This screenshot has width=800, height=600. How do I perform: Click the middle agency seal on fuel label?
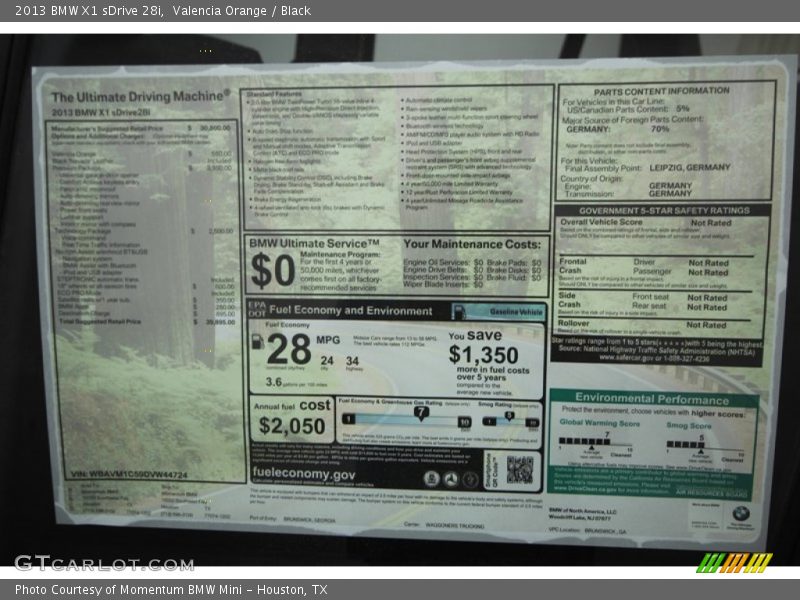(x=451, y=480)
